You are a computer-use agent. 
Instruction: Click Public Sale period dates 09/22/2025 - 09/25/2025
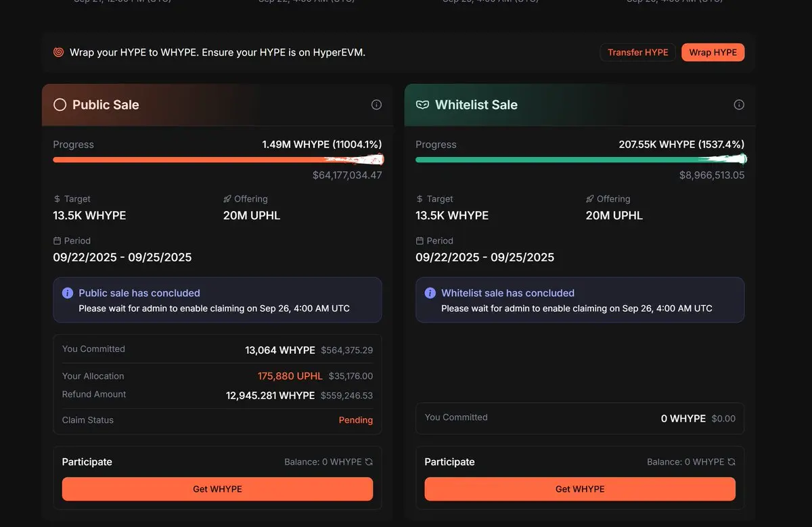point(122,258)
